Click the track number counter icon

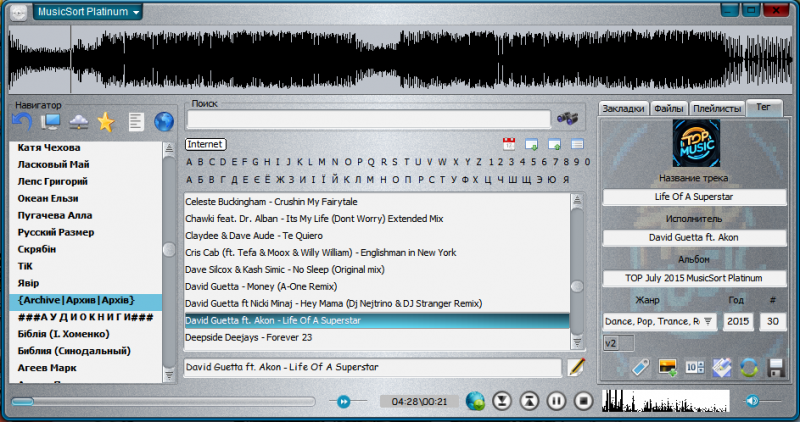pyautogui.click(x=694, y=367)
